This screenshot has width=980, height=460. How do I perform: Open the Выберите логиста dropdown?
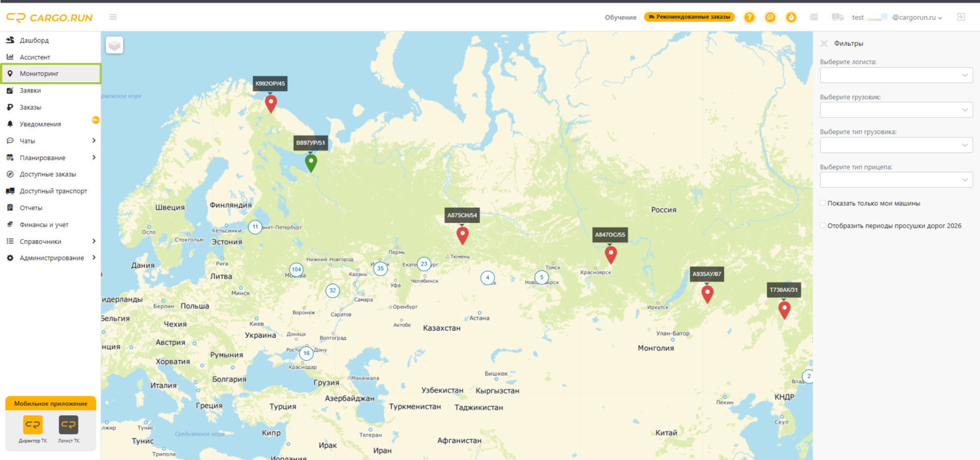tap(896, 75)
